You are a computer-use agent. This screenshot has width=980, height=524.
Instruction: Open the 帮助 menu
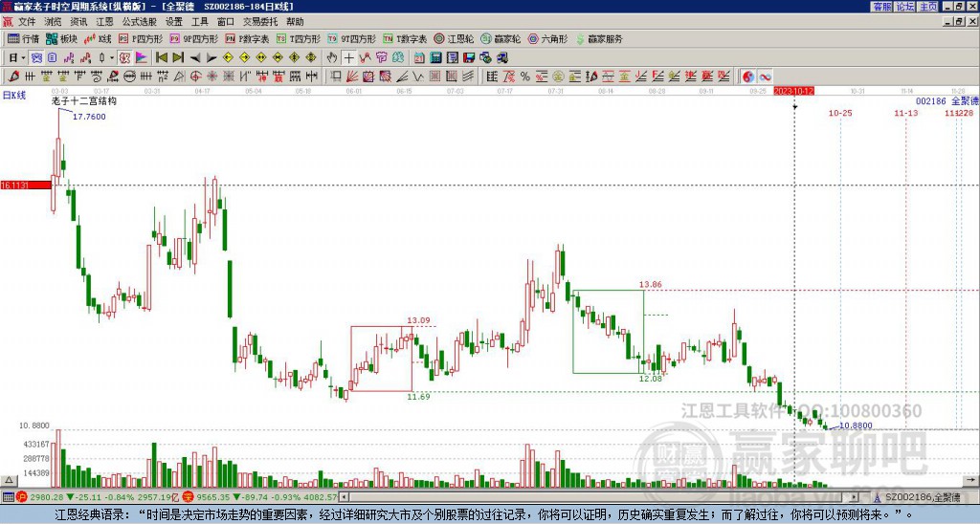point(295,22)
